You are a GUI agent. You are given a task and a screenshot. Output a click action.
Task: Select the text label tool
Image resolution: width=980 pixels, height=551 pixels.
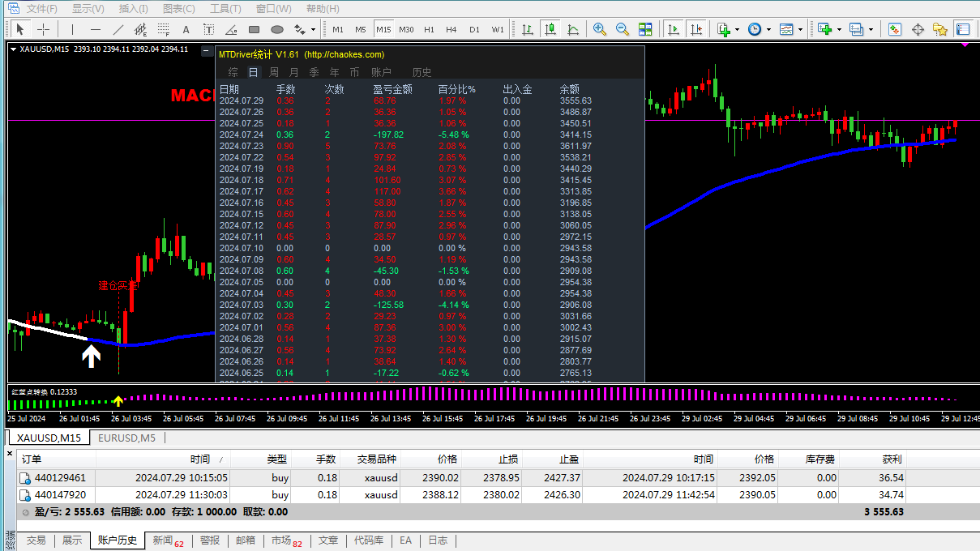(x=208, y=29)
